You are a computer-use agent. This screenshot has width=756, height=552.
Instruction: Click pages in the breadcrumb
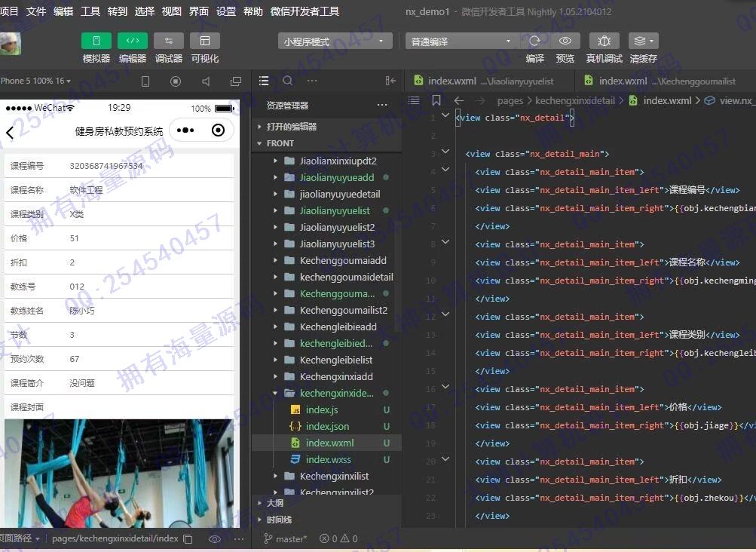[510, 100]
